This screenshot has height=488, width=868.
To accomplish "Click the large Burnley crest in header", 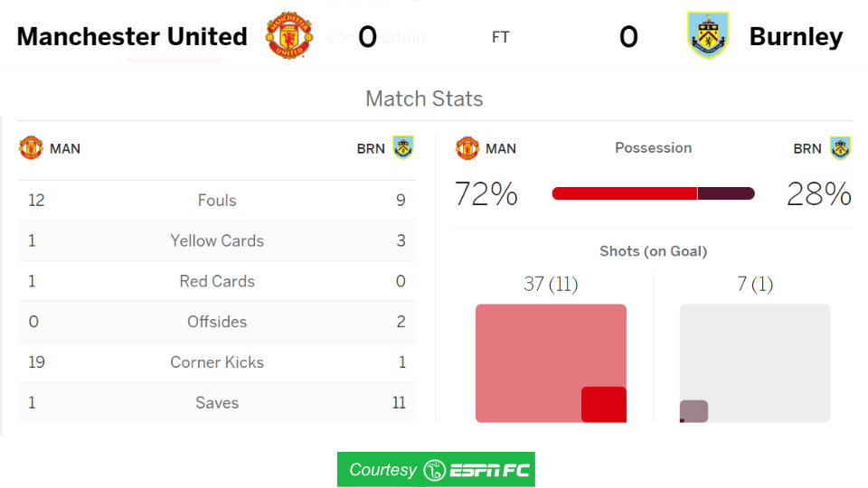I will pyautogui.click(x=707, y=35).
